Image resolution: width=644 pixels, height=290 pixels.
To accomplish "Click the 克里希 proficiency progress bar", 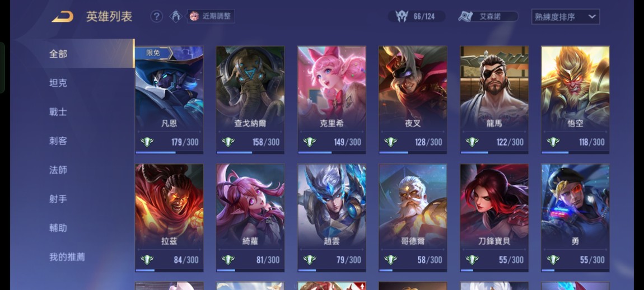I will click(332, 152).
